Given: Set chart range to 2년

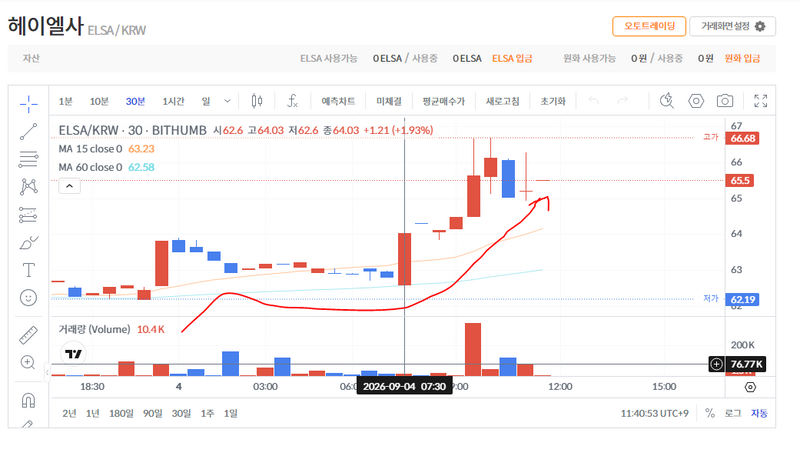Looking at the screenshot, I should point(69,413).
